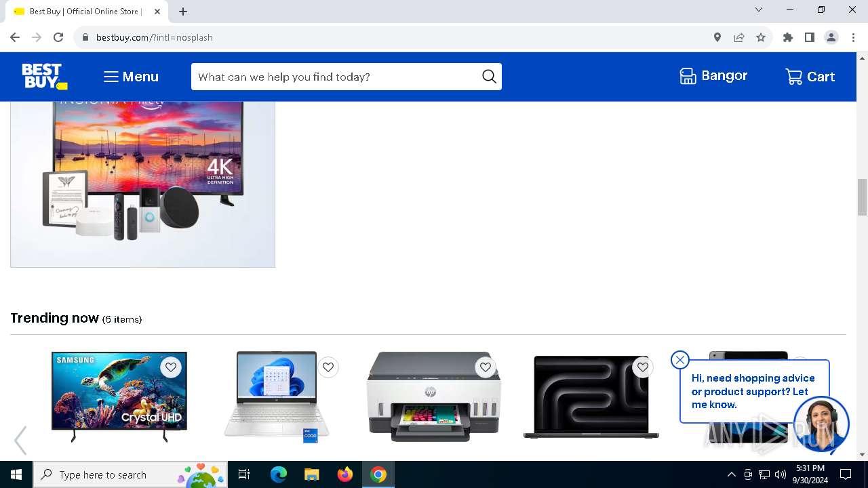The width and height of the screenshot is (868, 488).
Task: Launch Firefox from taskbar
Action: pyautogui.click(x=344, y=474)
